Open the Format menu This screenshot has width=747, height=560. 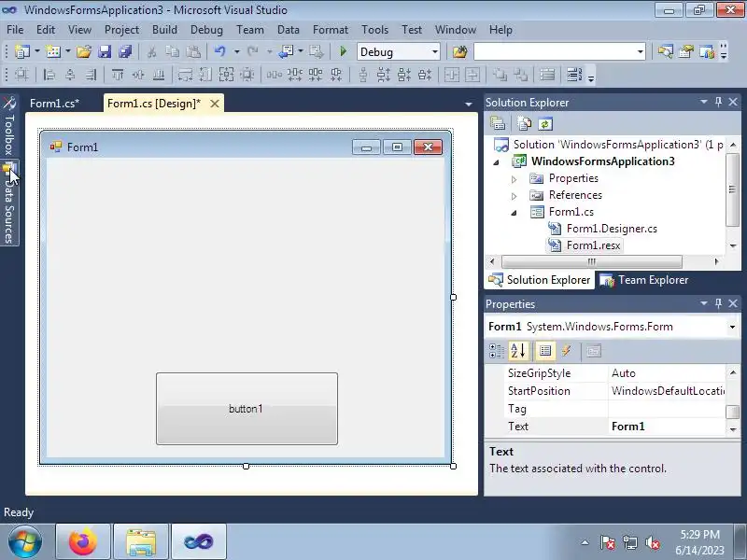click(331, 30)
